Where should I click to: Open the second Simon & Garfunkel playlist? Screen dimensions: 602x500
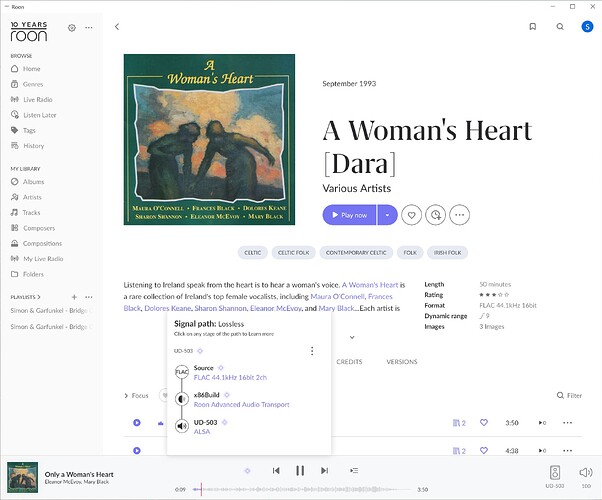click(51, 326)
